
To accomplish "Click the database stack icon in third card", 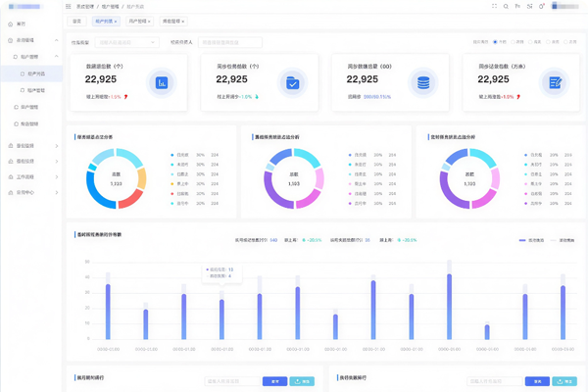I will [423, 83].
